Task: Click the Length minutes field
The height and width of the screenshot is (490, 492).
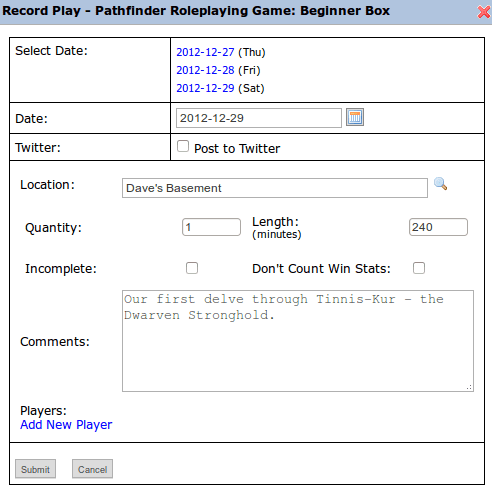Action: coord(438,227)
